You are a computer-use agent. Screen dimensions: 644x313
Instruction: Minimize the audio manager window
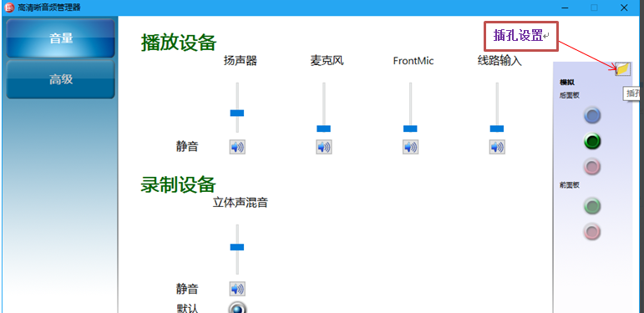564,8
